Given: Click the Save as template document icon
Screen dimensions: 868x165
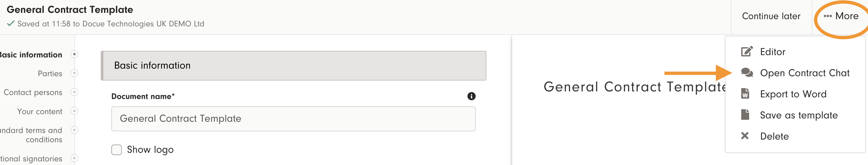Looking at the screenshot, I should pyautogui.click(x=745, y=115).
